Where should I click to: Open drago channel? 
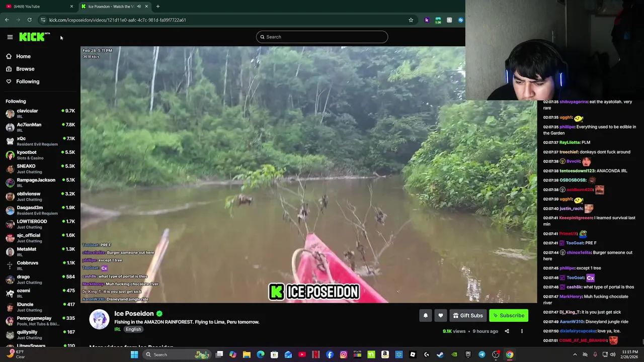[40, 279]
